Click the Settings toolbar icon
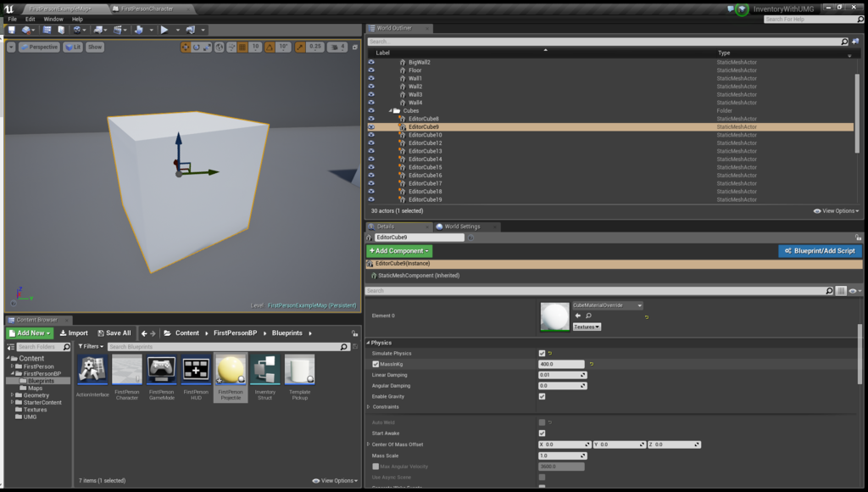 (77, 30)
